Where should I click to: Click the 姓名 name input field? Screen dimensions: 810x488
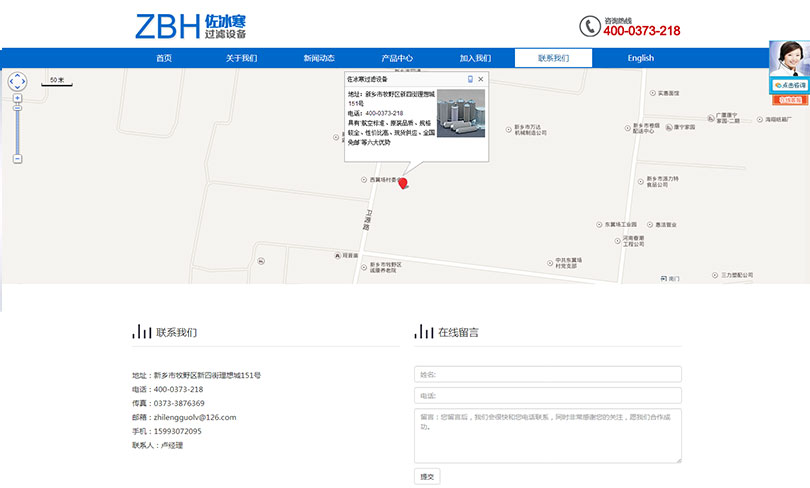(547, 375)
